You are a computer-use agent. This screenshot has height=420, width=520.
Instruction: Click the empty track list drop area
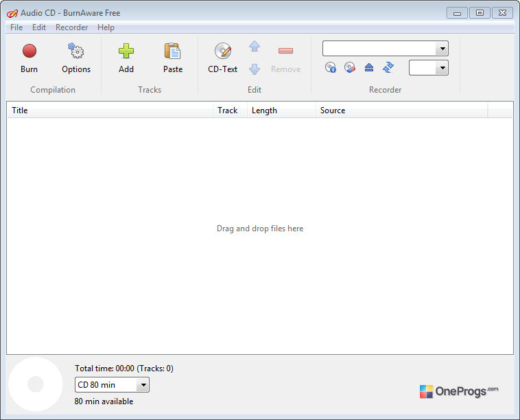(260, 235)
